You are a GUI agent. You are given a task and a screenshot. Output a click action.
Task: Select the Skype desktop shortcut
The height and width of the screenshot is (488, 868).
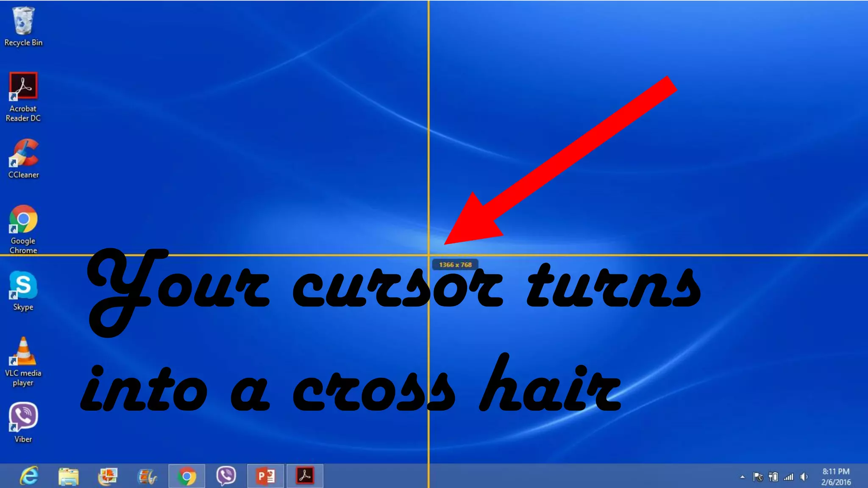[x=23, y=291]
